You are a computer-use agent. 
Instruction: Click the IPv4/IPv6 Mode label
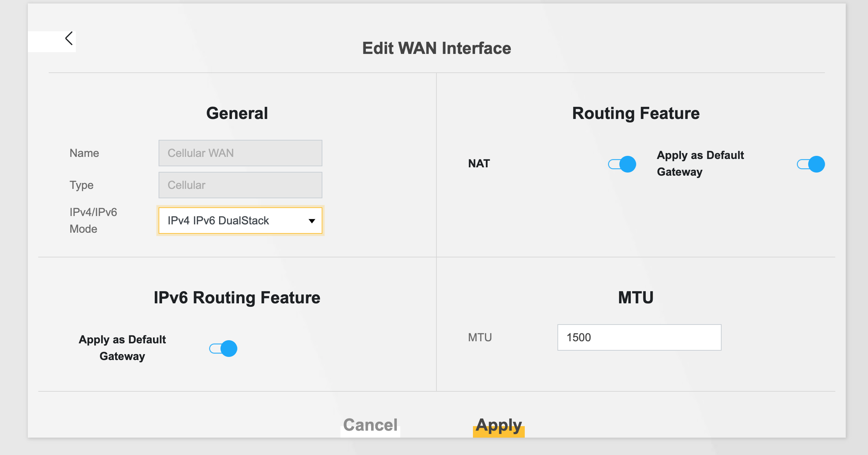93,221
